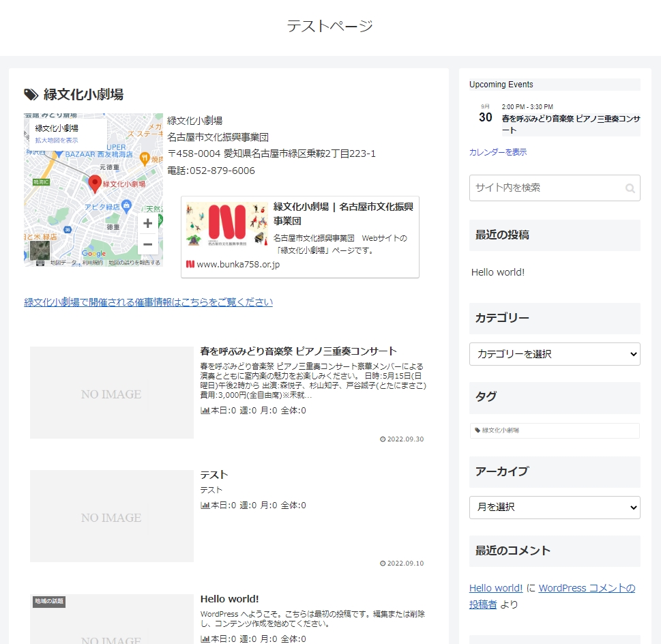Open the 緑文化小劇場 event information link
Image resolution: width=661 pixels, height=644 pixels.
coord(149,302)
